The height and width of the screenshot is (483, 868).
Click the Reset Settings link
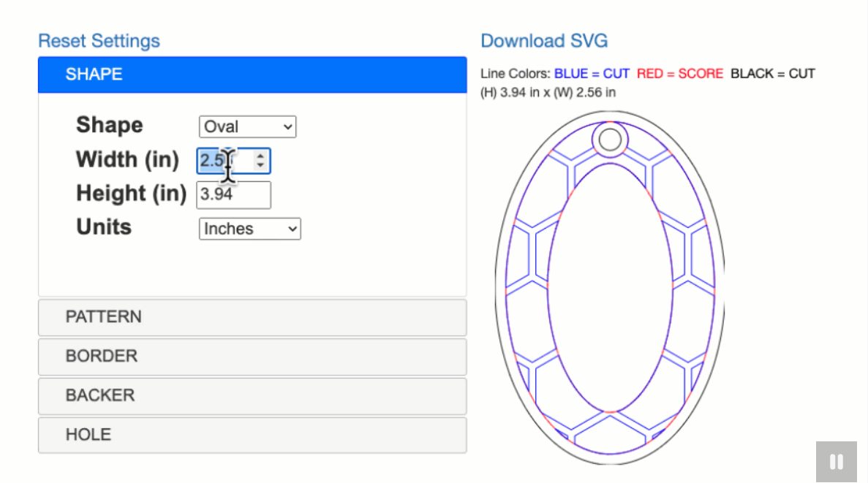point(99,41)
